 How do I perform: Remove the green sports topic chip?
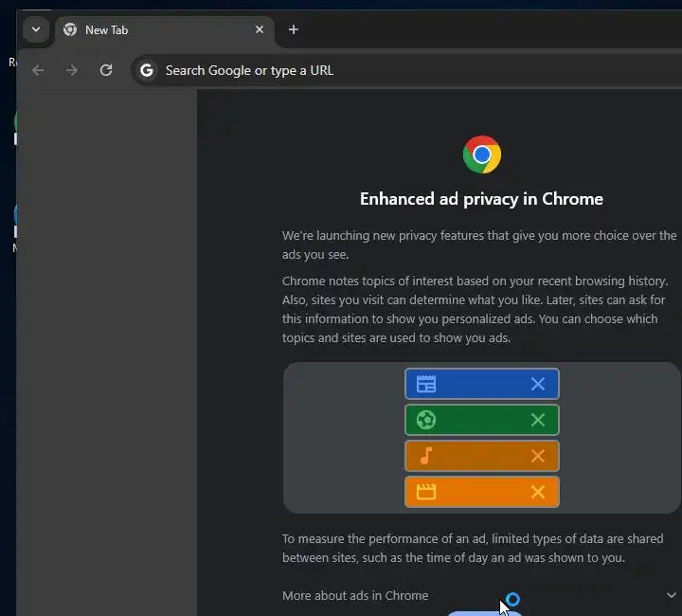point(538,420)
